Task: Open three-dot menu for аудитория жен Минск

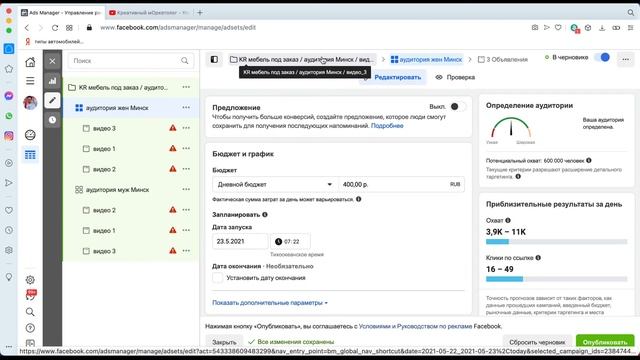Action: click(x=186, y=107)
